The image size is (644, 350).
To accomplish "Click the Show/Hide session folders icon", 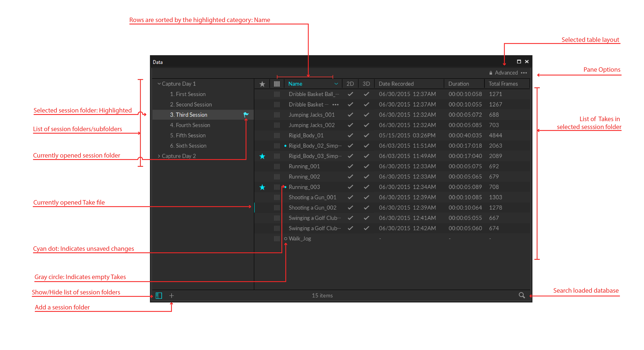I will pos(159,295).
